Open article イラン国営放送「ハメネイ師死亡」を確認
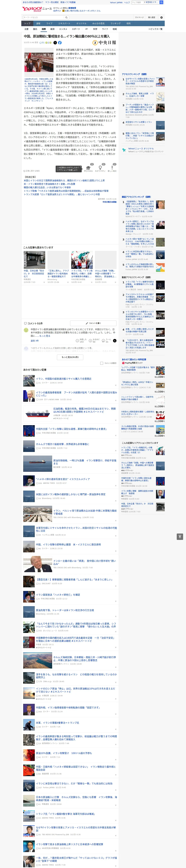186x868 pixels. click(58, 595)
